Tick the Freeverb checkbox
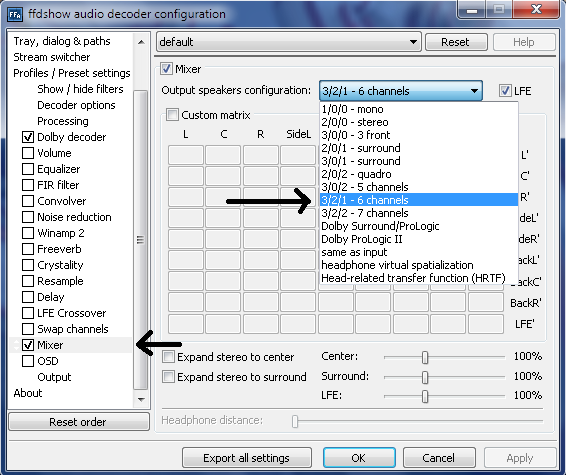This screenshot has width=566, height=475. tap(28, 249)
